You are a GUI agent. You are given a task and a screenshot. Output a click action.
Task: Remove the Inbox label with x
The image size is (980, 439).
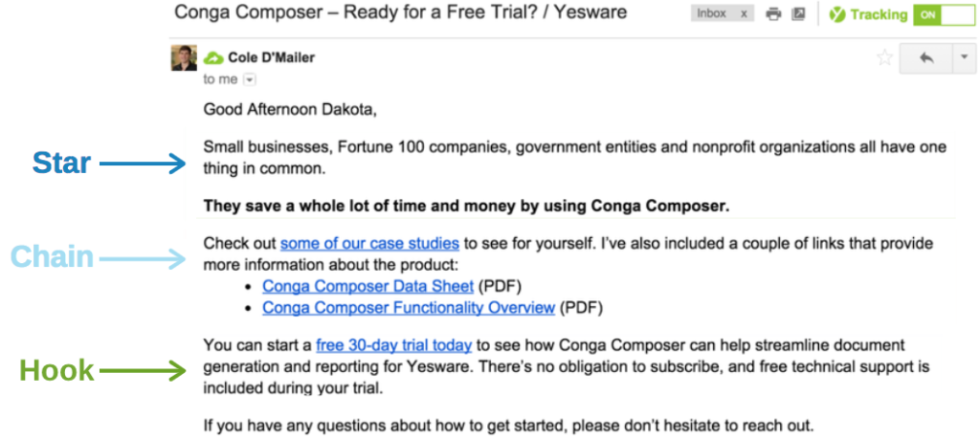744,13
